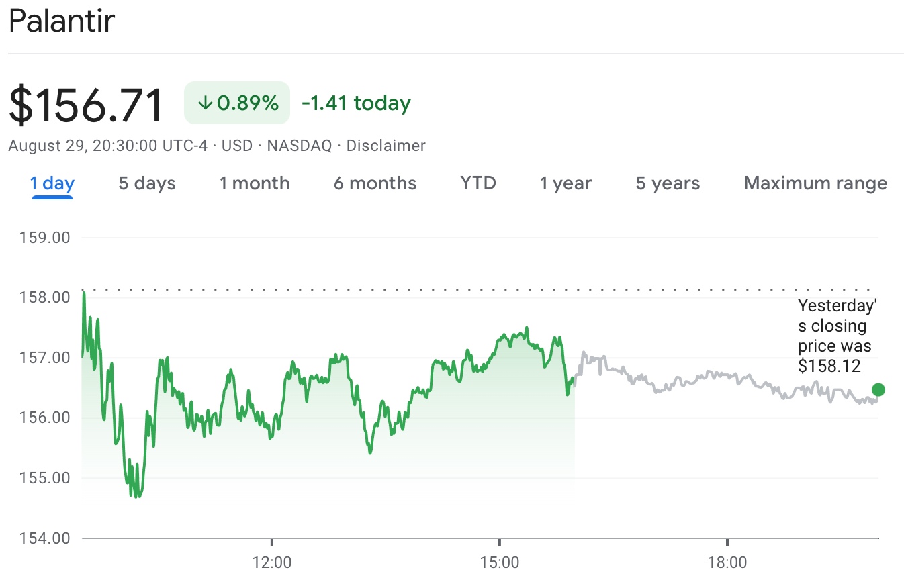Viewport: 904px width, 588px height.
Task: Open the Maximum range view
Action: point(814,183)
